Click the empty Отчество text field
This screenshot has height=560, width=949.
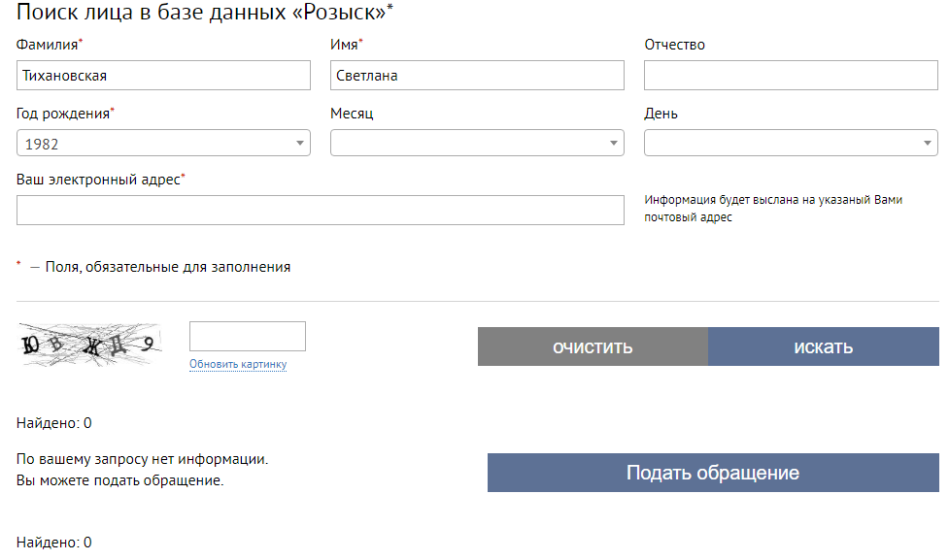pos(791,76)
